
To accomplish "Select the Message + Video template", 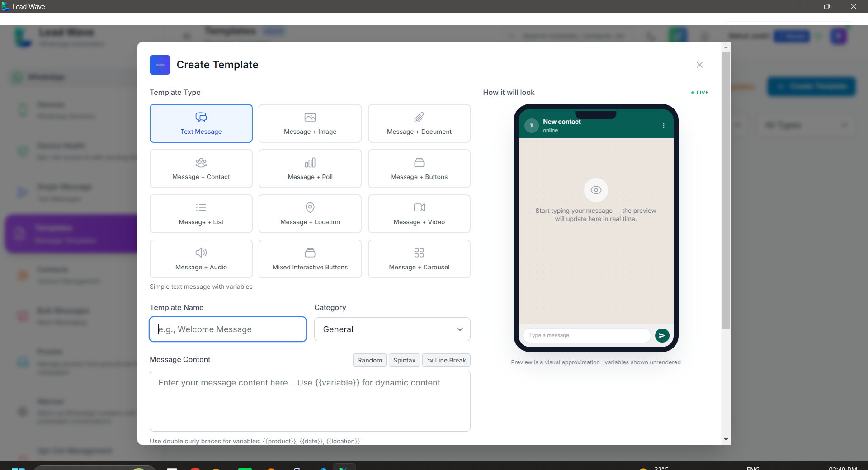I will coord(419,214).
